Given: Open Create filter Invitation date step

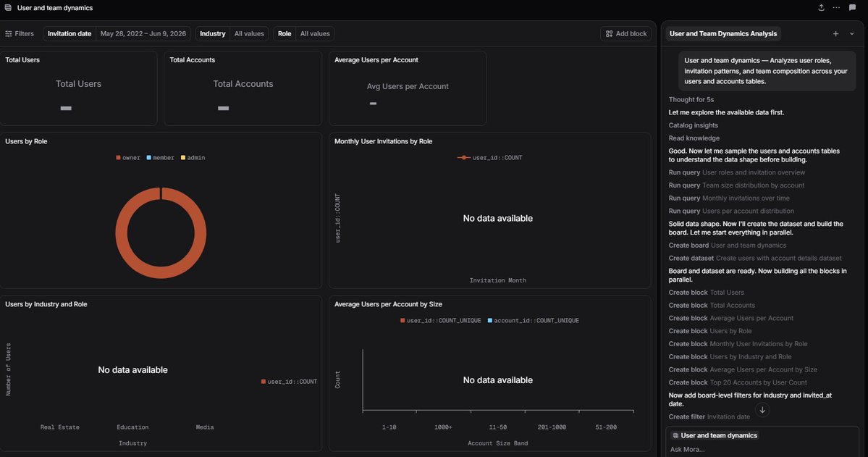Looking at the screenshot, I should [709, 416].
